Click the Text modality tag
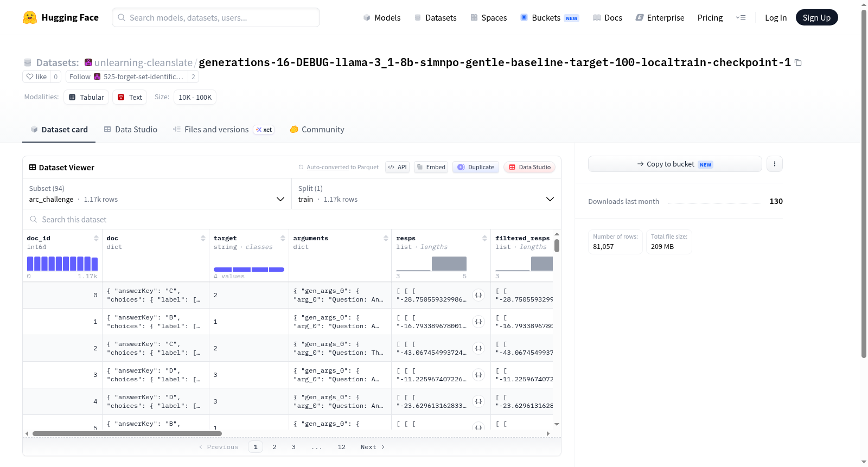The height and width of the screenshot is (467, 868). point(130,97)
